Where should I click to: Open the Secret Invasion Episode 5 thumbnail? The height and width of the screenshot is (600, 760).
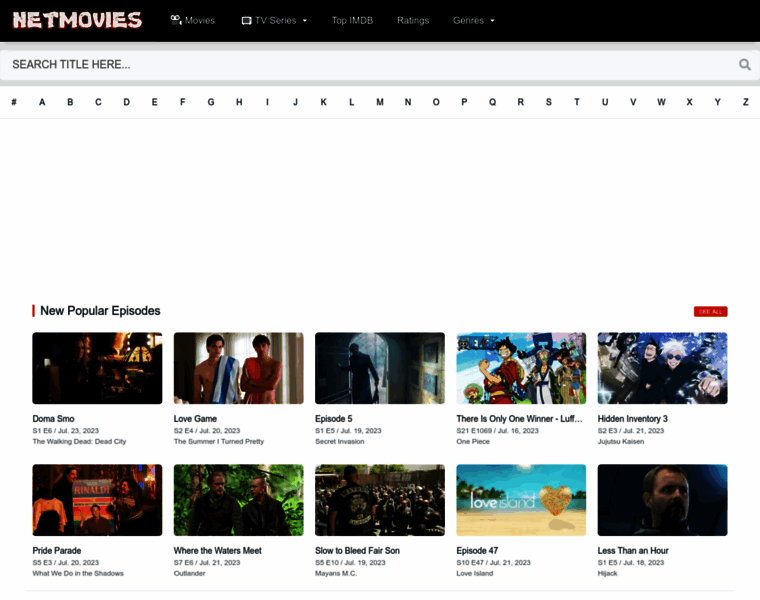point(380,368)
